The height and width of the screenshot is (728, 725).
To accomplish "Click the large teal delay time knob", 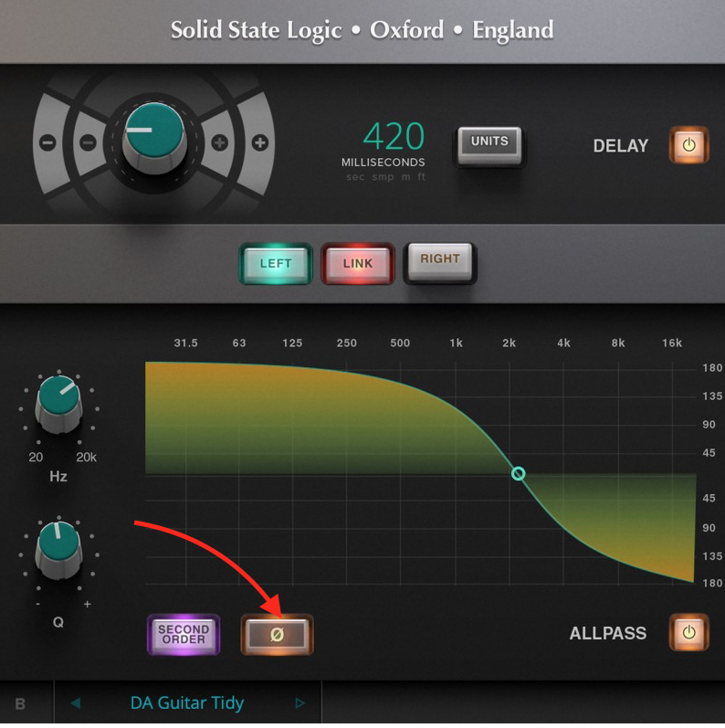I will coord(155,138).
